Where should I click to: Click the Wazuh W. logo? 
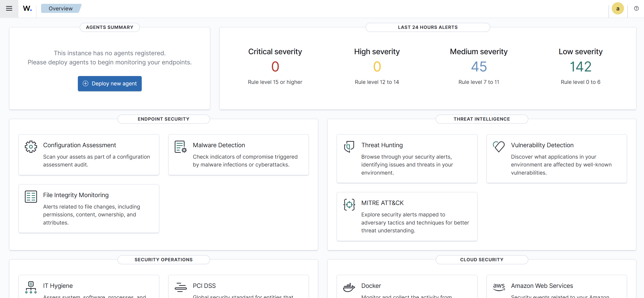(x=27, y=9)
